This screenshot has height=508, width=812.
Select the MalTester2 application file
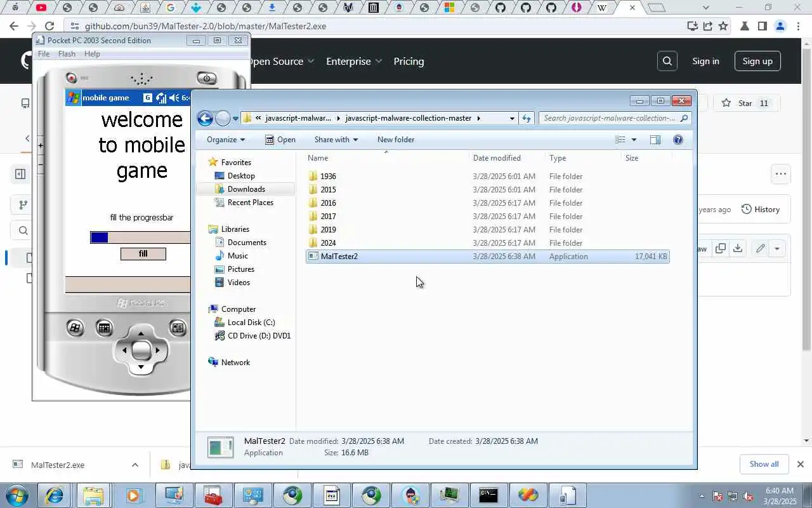(x=487, y=257)
